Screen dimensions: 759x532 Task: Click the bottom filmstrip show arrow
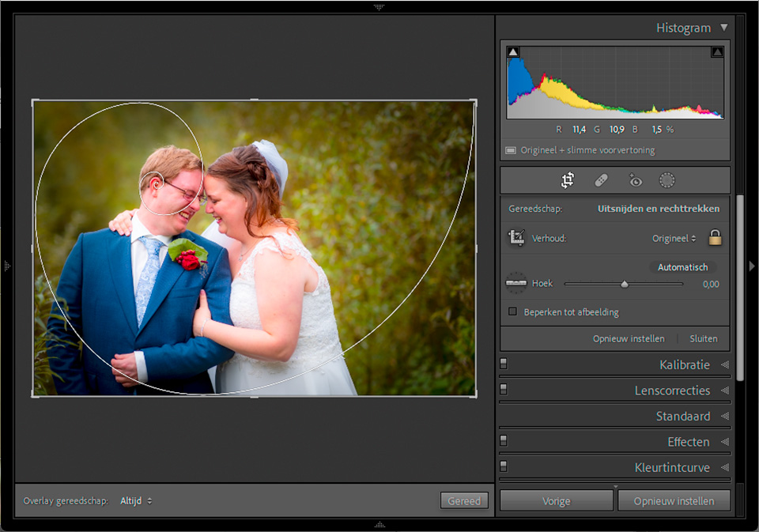pos(379,525)
